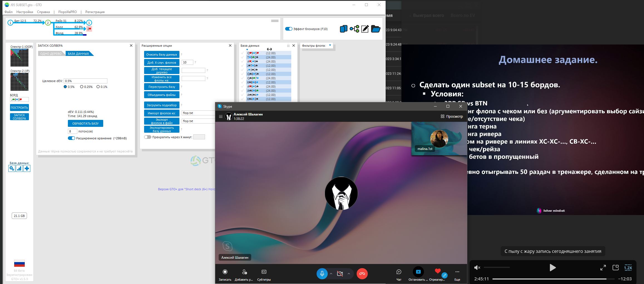Click the lock icon in database panel
644x284 pixels.
tap(288, 46)
